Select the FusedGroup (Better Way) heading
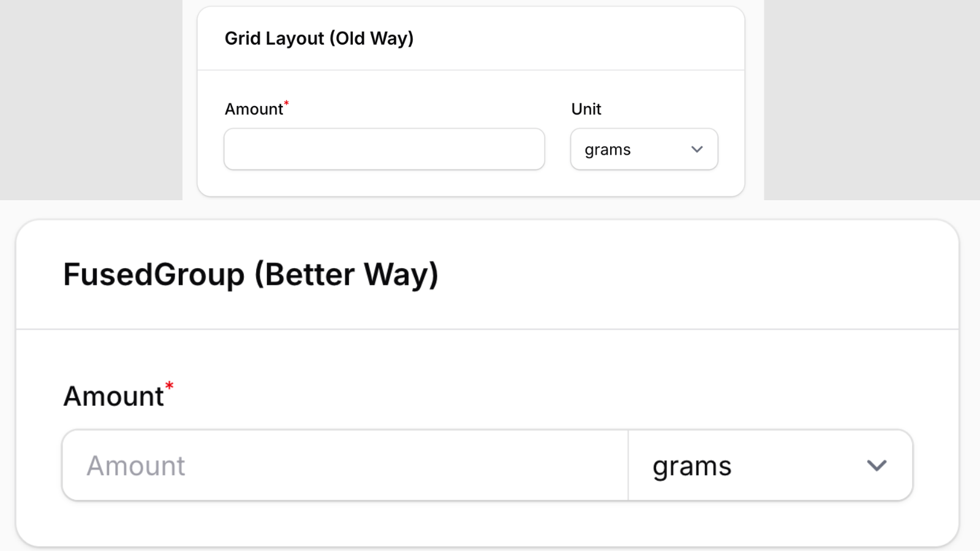This screenshot has width=980, height=551. 251,274
